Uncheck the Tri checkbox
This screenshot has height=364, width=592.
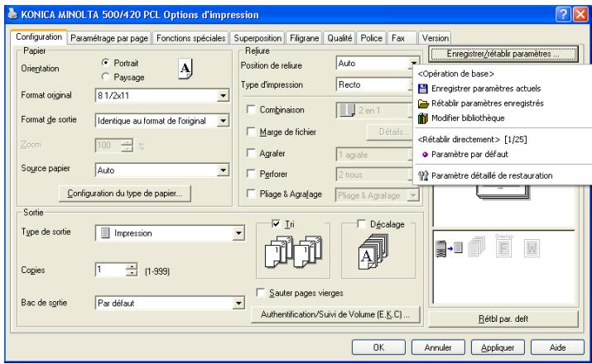(276, 224)
